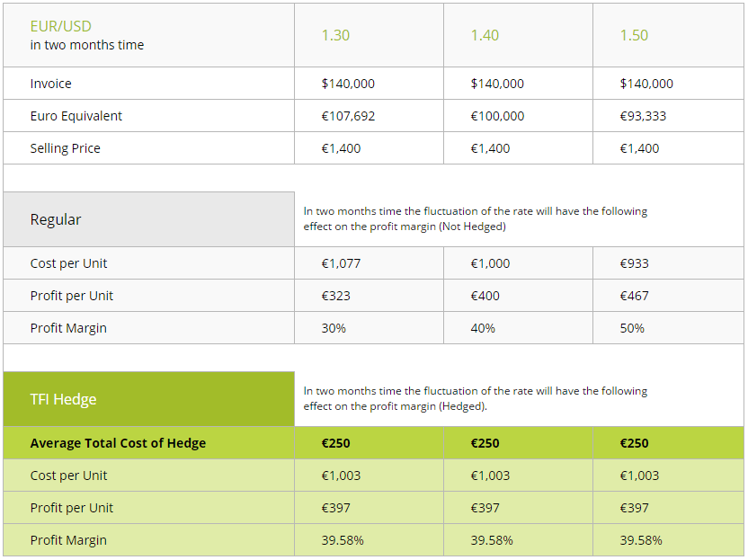Click the Not Hedged description text

[x=476, y=218]
